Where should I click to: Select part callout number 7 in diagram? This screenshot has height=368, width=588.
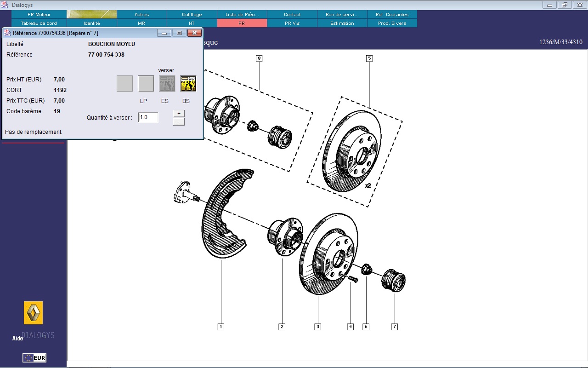(x=394, y=327)
